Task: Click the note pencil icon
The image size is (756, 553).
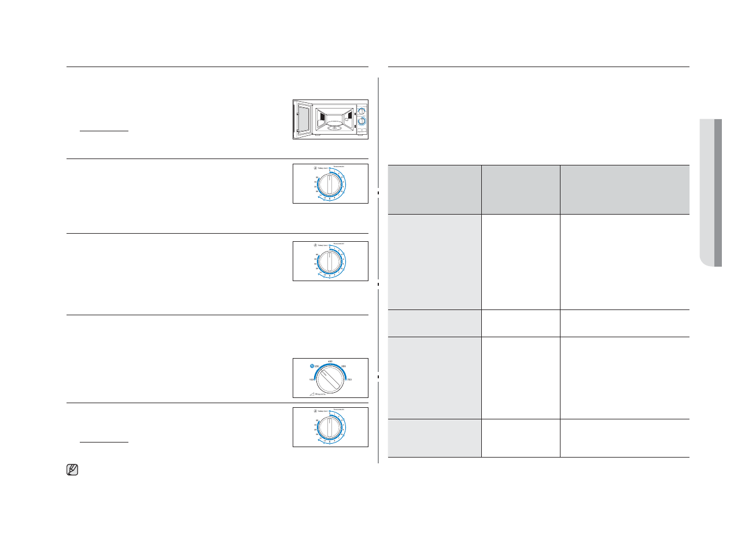Action: (x=72, y=470)
